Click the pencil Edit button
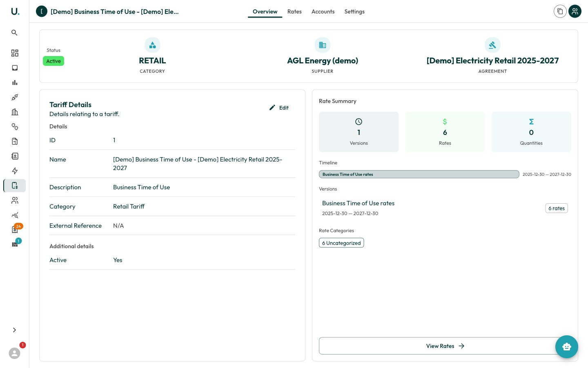 [279, 108]
